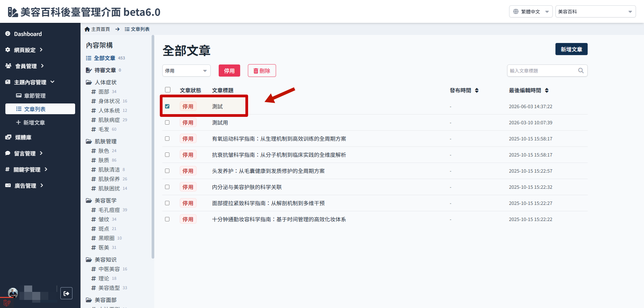
Task: Click the comment icon for 留言管理
Action: coord(8,153)
